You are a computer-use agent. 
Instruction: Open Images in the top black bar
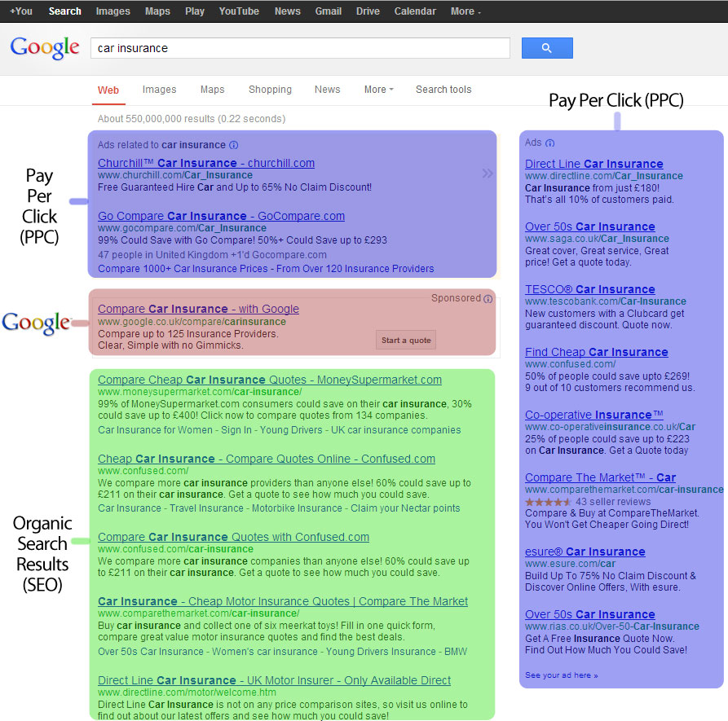(113, 11)
